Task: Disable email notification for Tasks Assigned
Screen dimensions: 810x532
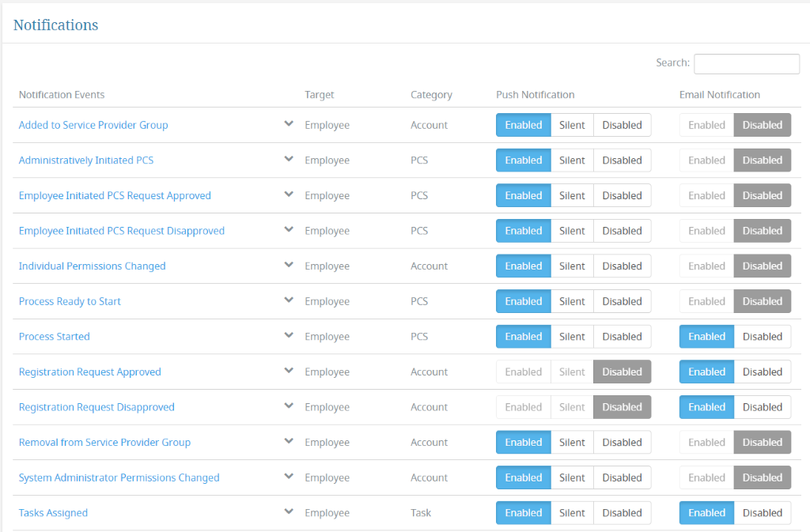Action: [x=763, y=513]
